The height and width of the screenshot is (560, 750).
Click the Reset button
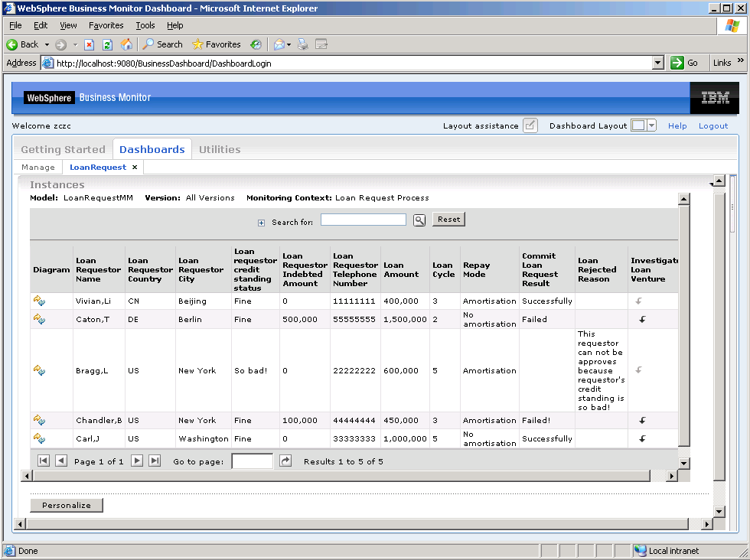(448, 219)
